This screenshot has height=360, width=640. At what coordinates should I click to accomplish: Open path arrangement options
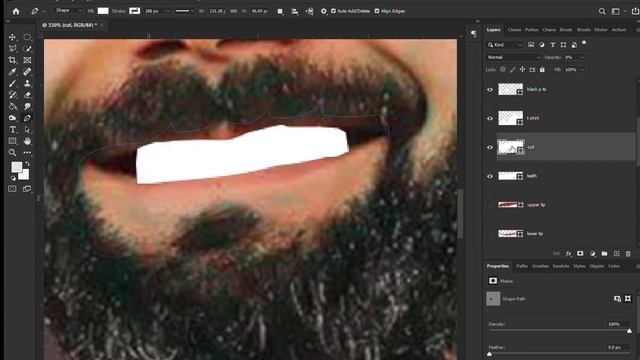coord(309,11)
